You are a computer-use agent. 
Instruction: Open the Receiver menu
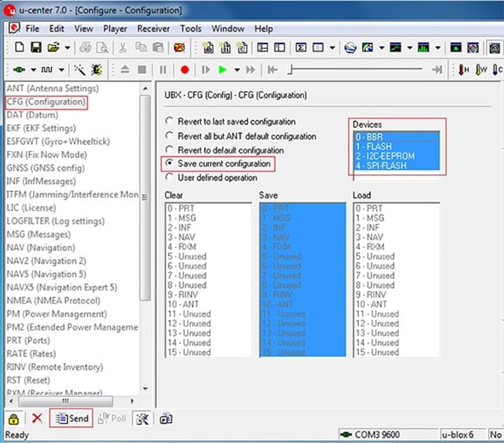point(153,29)
